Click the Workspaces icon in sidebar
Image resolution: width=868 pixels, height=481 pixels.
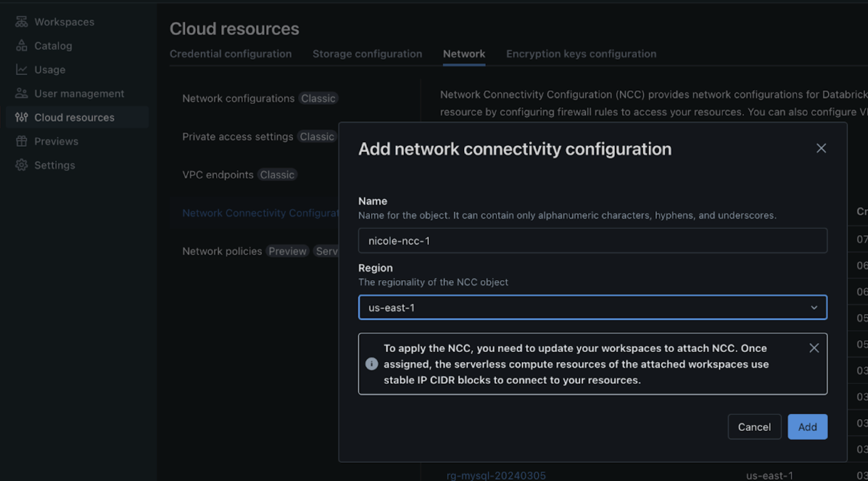(x=22, y=22)
